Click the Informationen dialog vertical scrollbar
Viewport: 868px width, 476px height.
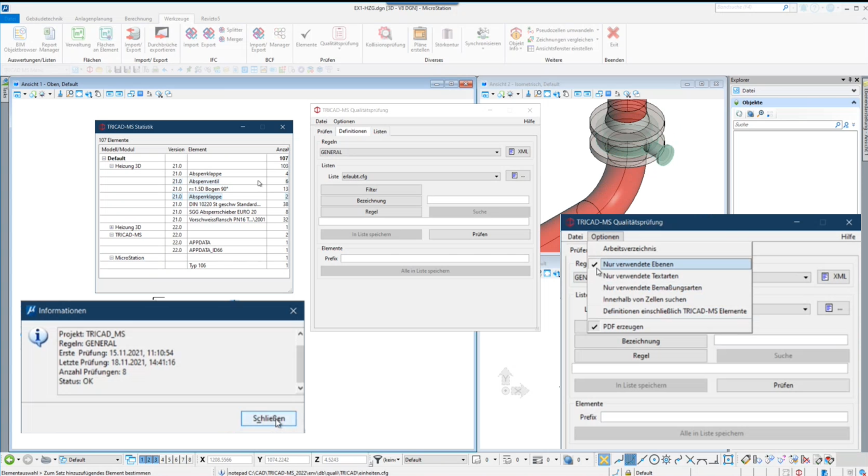click(x=300, y=361)
